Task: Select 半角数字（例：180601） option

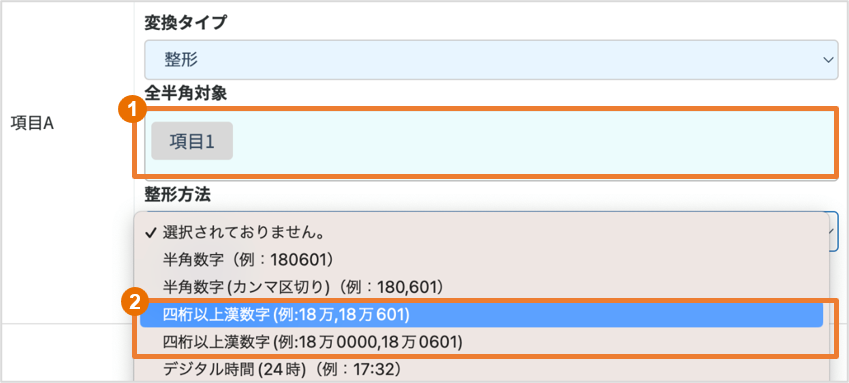Action: [x=481, y=260]
